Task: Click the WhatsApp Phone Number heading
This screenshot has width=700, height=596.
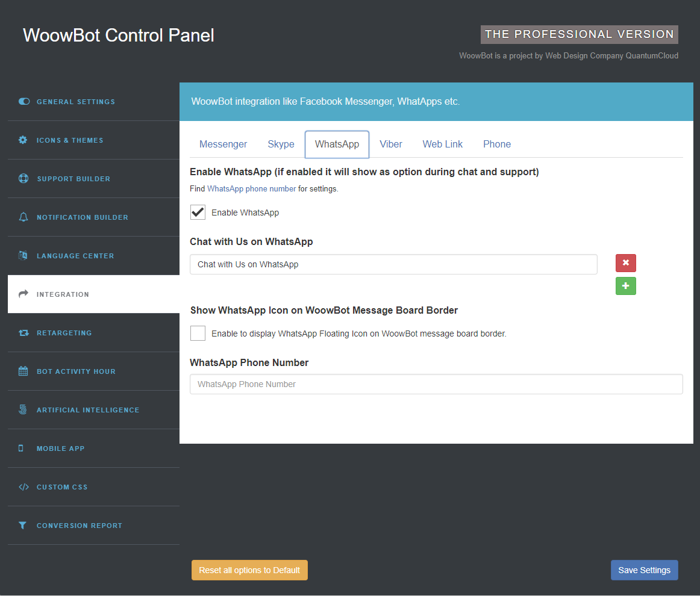Action: [x=249, y=362]
